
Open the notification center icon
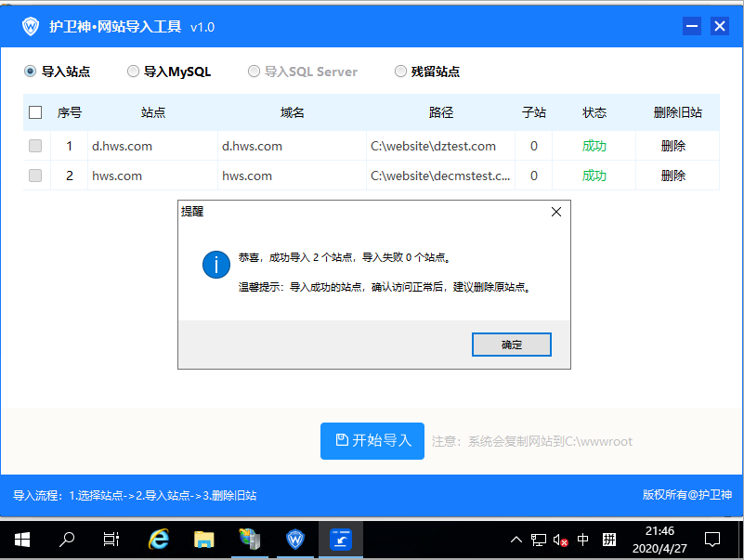click(x=712, y=539)
